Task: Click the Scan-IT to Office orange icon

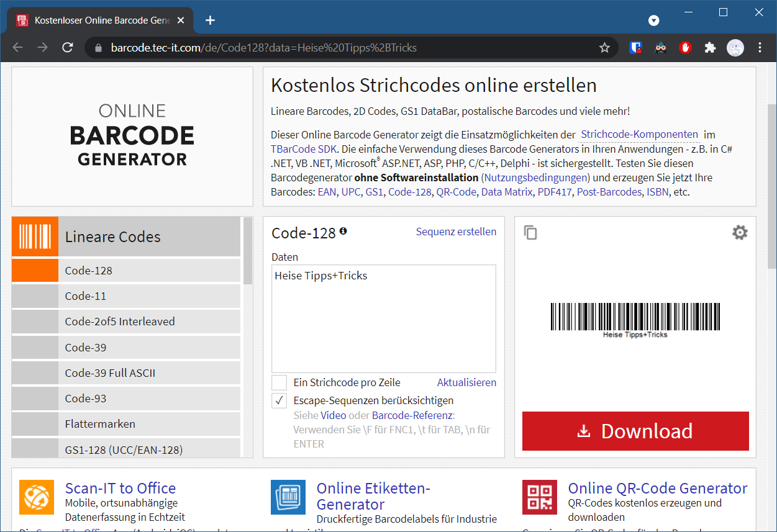Action: click(37, 497)
